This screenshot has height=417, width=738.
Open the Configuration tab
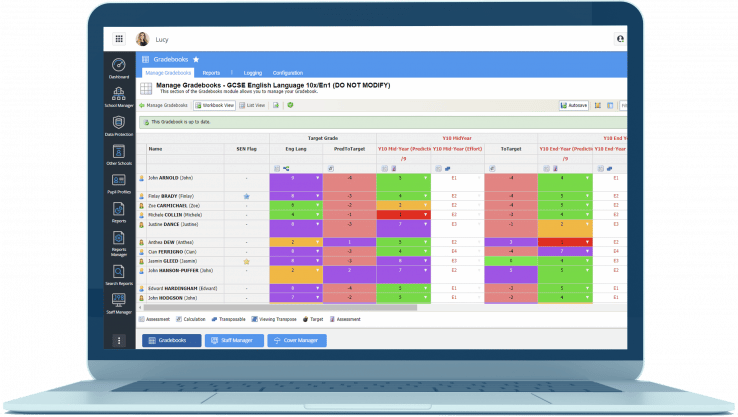288,73
